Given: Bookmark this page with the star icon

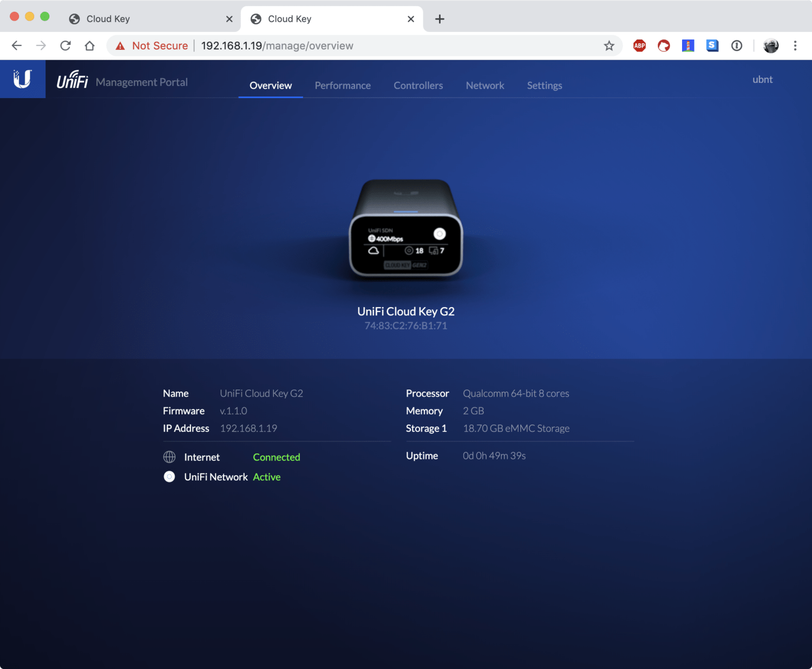Looking at the screenshot, I should pos(609,46).
